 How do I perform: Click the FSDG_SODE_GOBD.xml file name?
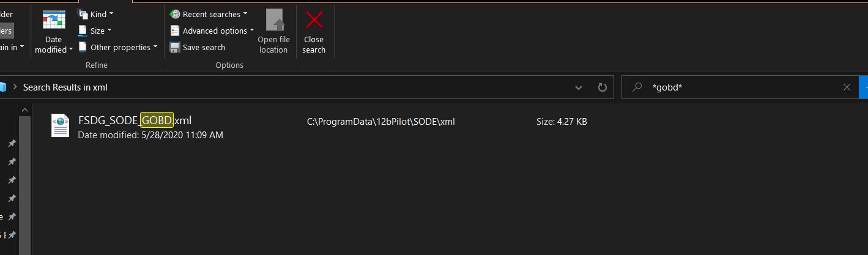(x=135, y=120)
